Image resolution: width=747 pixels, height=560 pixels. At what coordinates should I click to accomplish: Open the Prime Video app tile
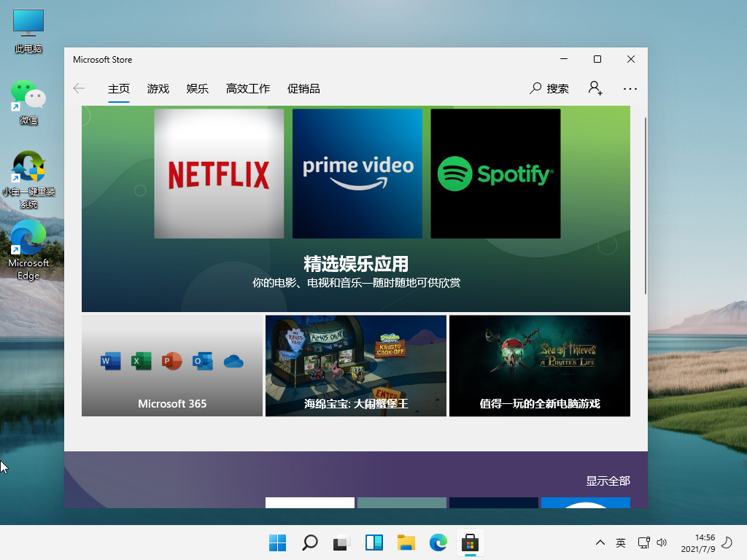[x=357, y=174]
